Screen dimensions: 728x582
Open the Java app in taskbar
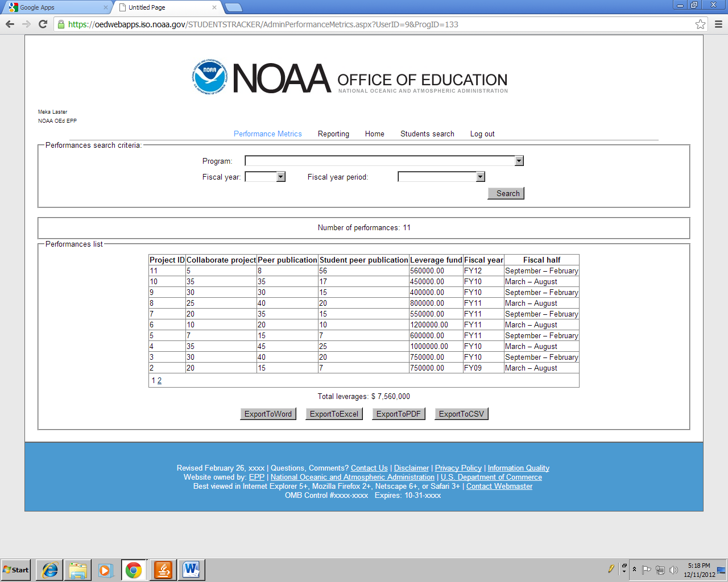point(163,569)
